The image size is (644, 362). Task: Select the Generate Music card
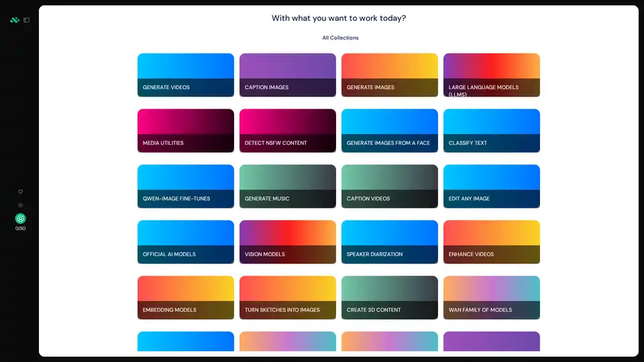(x=288, y=186)
